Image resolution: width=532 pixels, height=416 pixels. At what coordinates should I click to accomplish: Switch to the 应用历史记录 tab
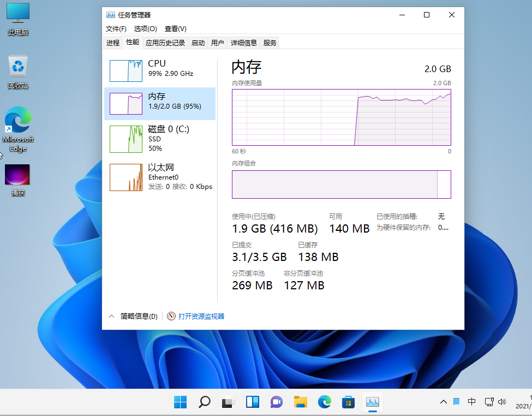[165, 43]
